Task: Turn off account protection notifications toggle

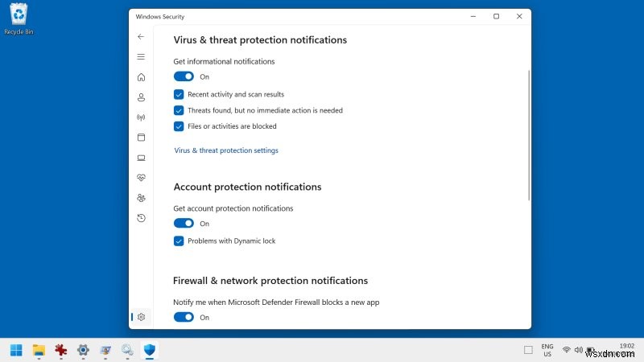Action: click(x=184, y=224)
